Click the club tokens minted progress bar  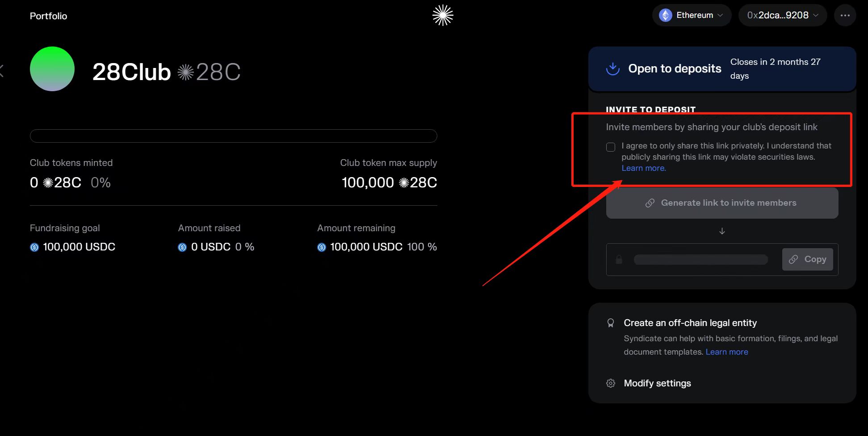click(233, 136)
